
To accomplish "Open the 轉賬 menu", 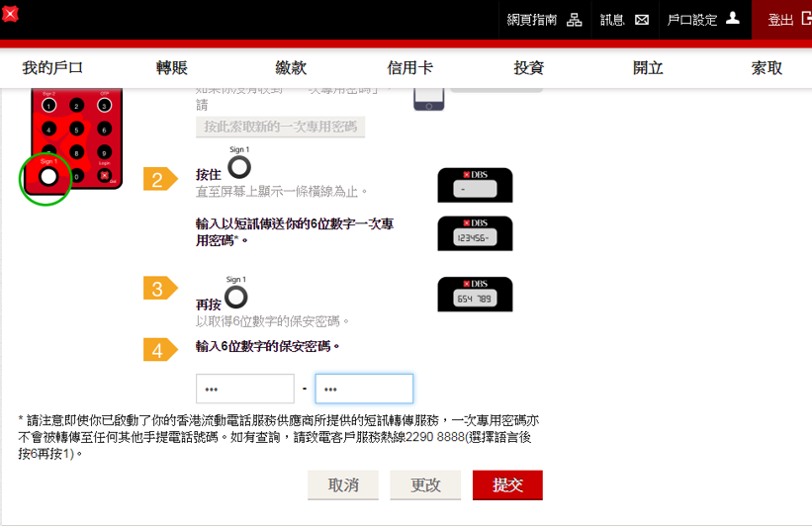I will pyautogui.click(x=172, y=68).
